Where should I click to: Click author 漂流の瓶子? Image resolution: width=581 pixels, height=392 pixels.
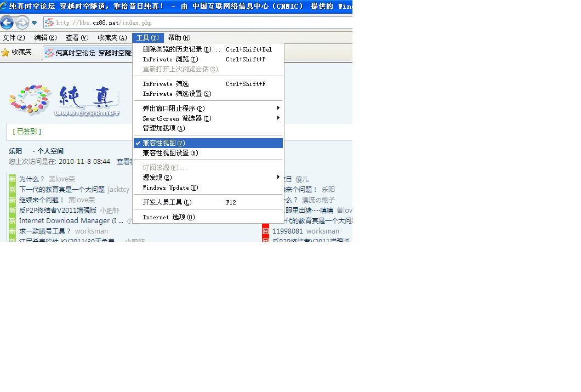318,200
